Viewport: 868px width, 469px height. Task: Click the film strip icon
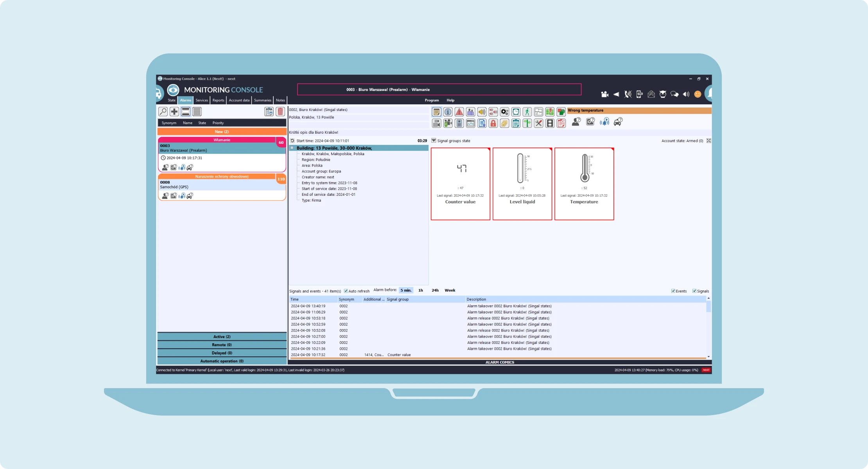(x=550, y=124)
